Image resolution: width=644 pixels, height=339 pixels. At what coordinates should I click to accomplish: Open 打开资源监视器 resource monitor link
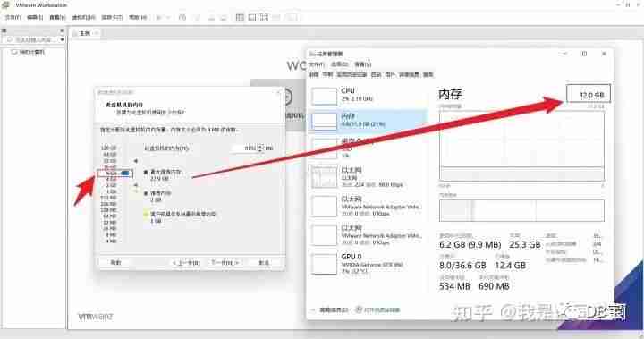pyautogui.click(x=381, y=309)
